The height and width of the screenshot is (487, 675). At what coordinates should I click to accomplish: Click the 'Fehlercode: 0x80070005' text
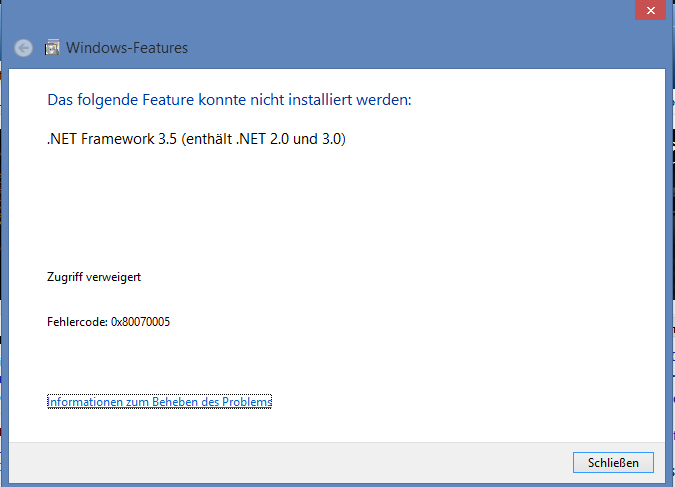coord(108,322)
